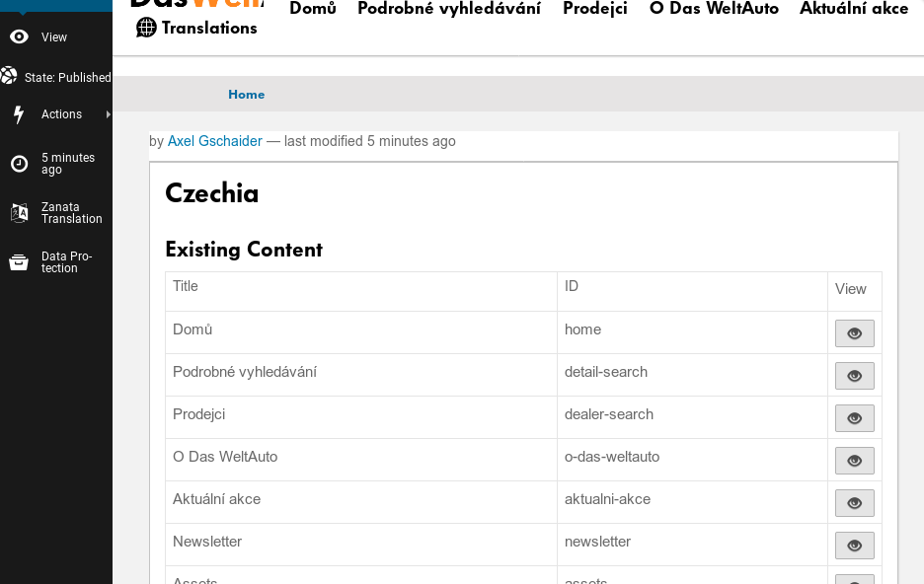Click the State: Published globe icon
Viewport: 924px width, 584px height.
pos(9,75)
